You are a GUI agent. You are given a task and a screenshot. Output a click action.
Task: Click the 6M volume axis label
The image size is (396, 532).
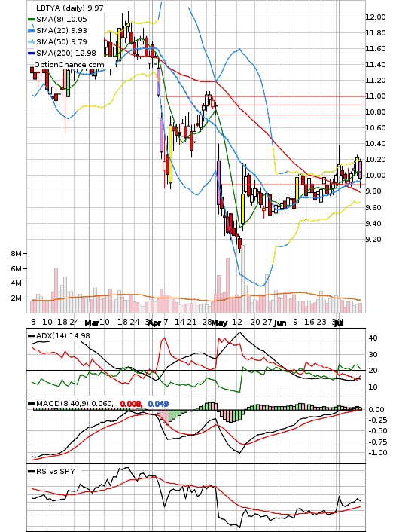(17, 269)
